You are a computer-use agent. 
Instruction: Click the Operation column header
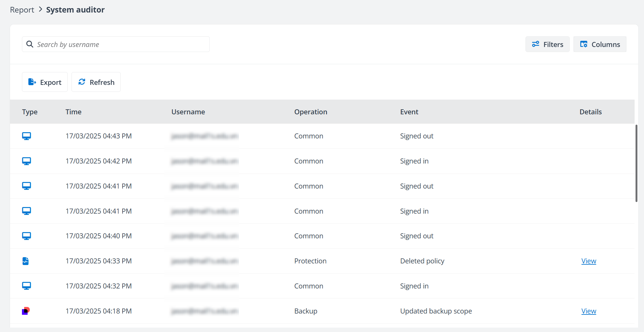click(x=310, y=112)
